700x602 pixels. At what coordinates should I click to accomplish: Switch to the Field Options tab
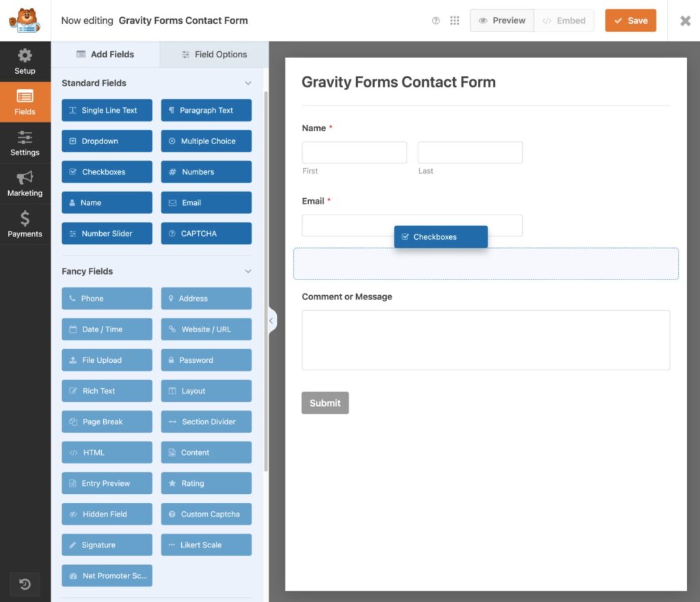(x=213, y=54)
